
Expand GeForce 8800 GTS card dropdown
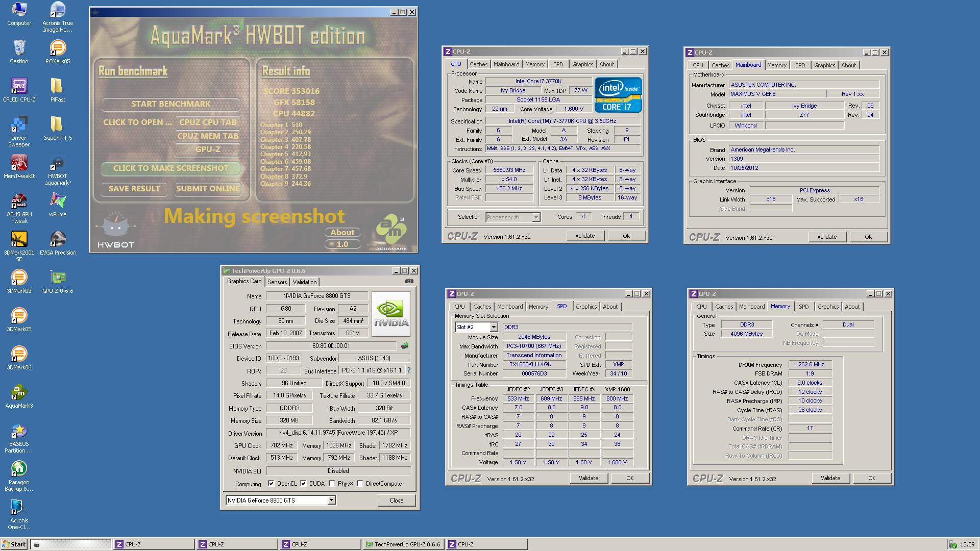tap(331, 500)
